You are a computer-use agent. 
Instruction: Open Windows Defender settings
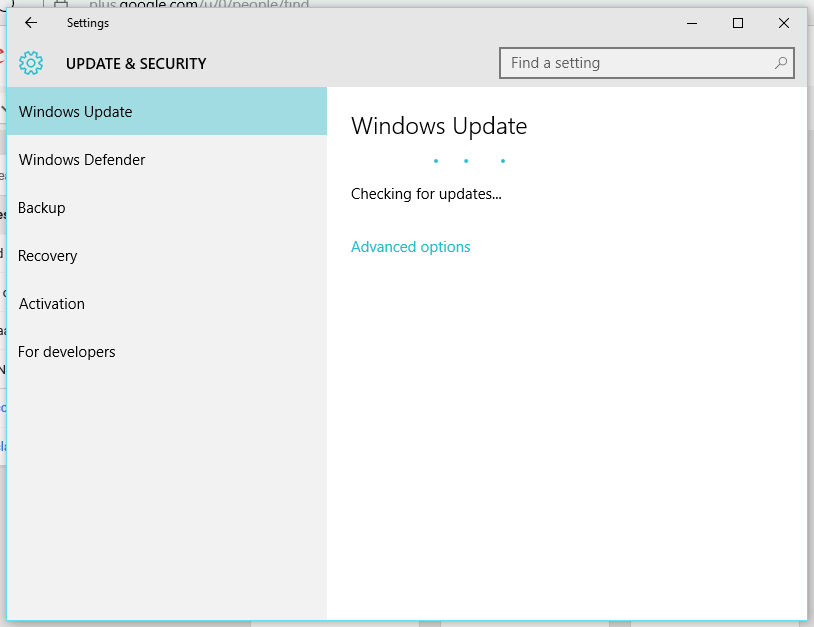(81, 159)
